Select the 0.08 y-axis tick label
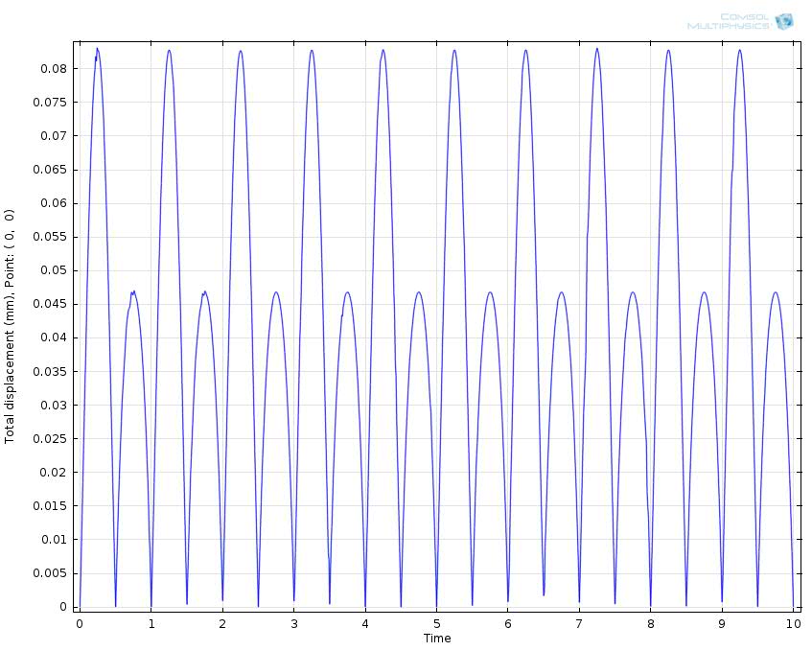The height and width of the screenshot is (651, 812). (x=53, y=69)
